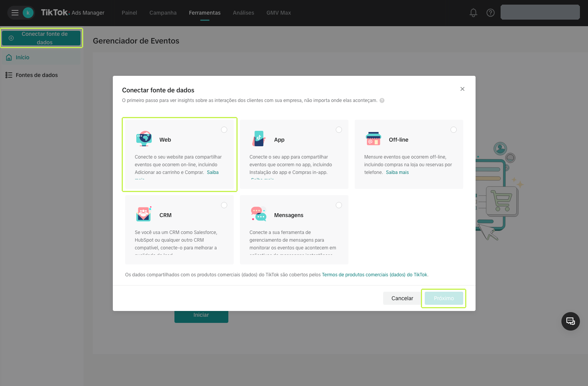Image resolution: width=588 pixels, height=386 pixels.
Task: Click the Off-line store illustration icon
Action: click(374, 139)
